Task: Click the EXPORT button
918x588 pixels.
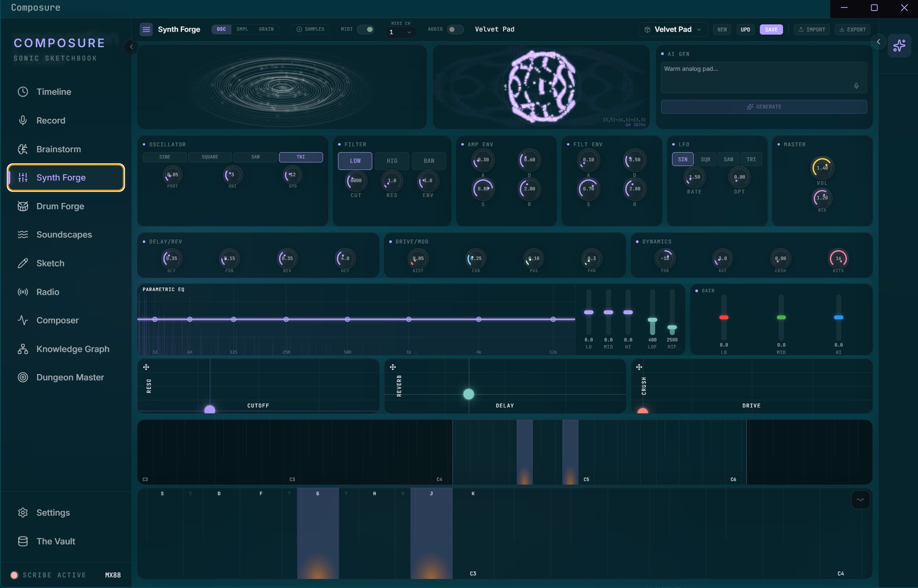Action: point(852,29)
